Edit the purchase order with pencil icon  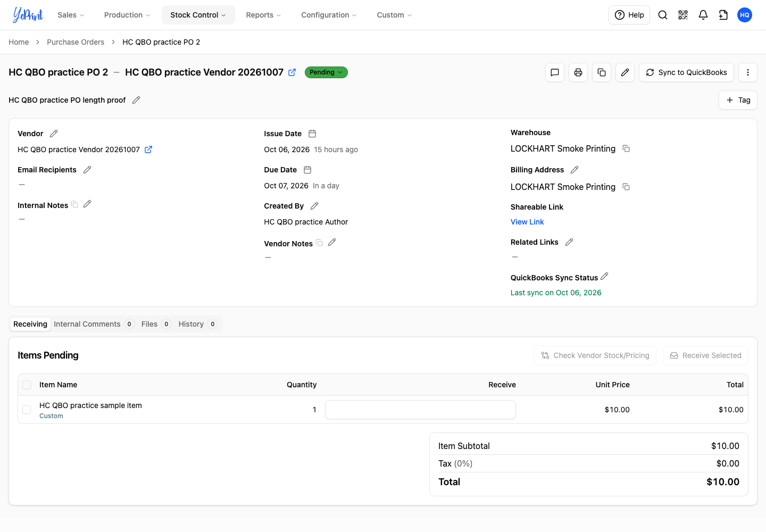[x=625, y=72]
